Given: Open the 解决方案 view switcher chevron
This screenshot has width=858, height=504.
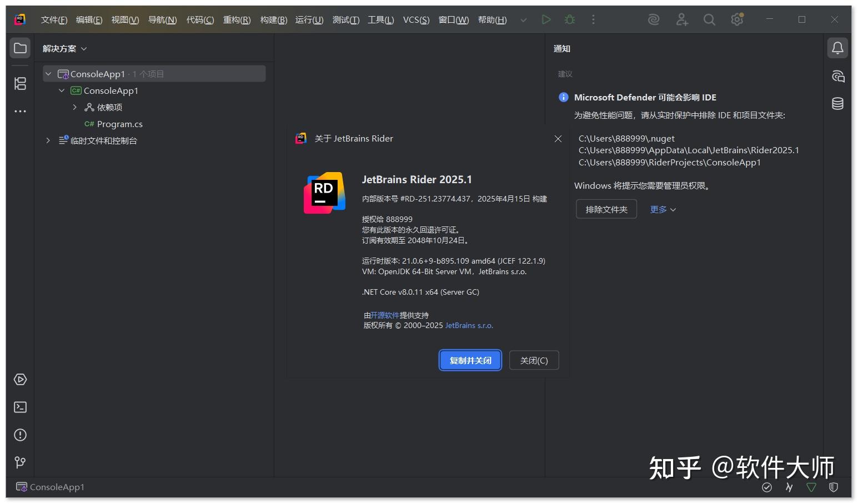Looking at the screenshot, I should point(83,48).
